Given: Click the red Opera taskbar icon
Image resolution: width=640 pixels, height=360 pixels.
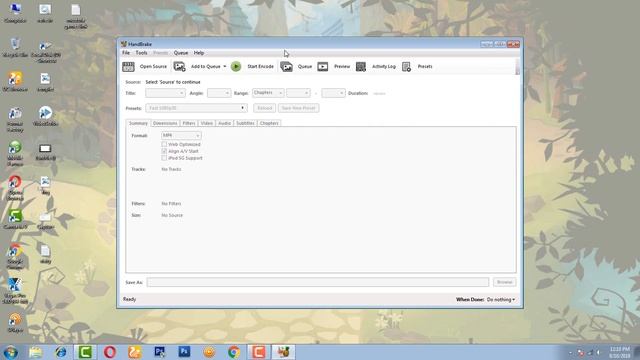Looking at the screenshot, I should click(110, 352).
